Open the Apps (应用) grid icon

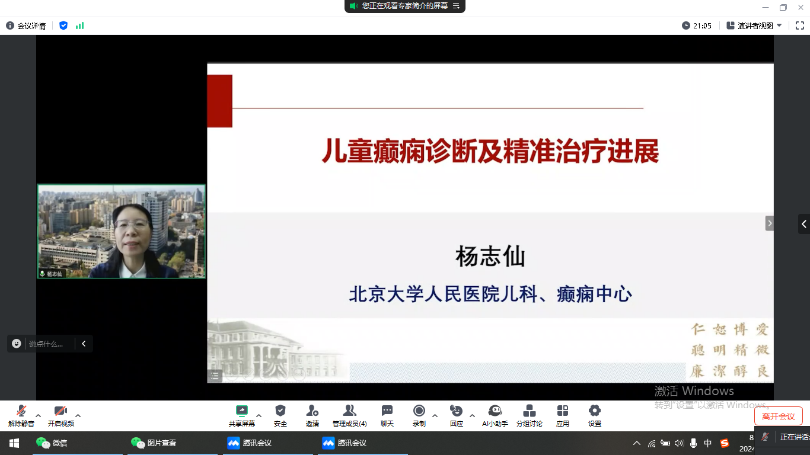pos(563,411)
